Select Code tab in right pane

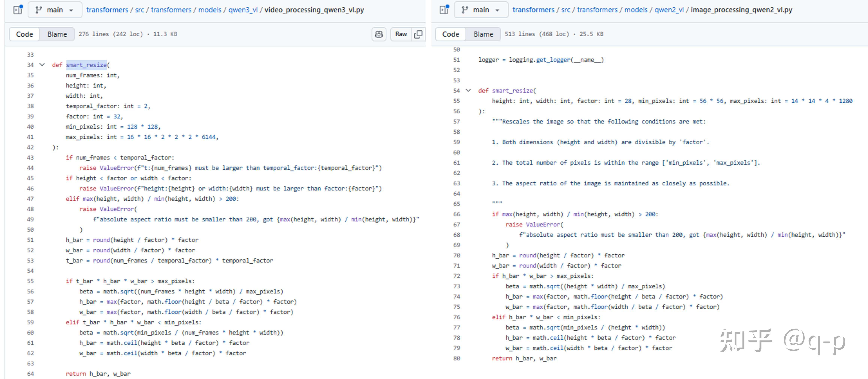(450, 34)
